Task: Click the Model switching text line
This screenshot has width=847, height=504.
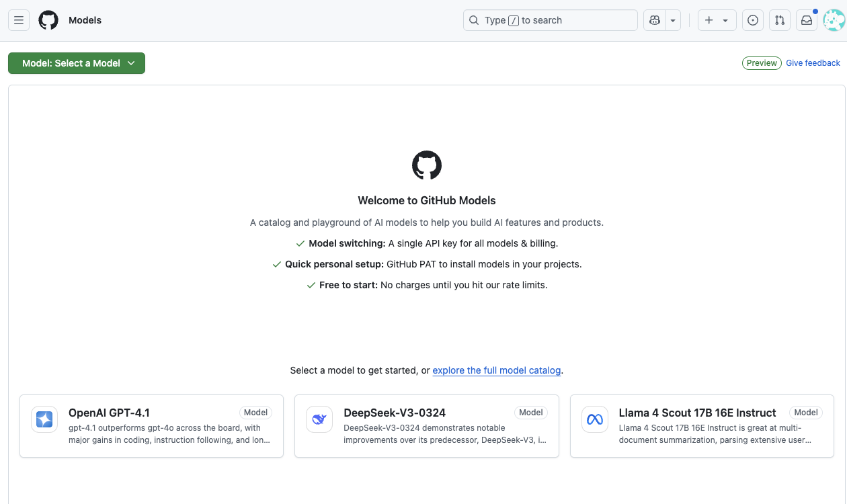Action: 427,243
